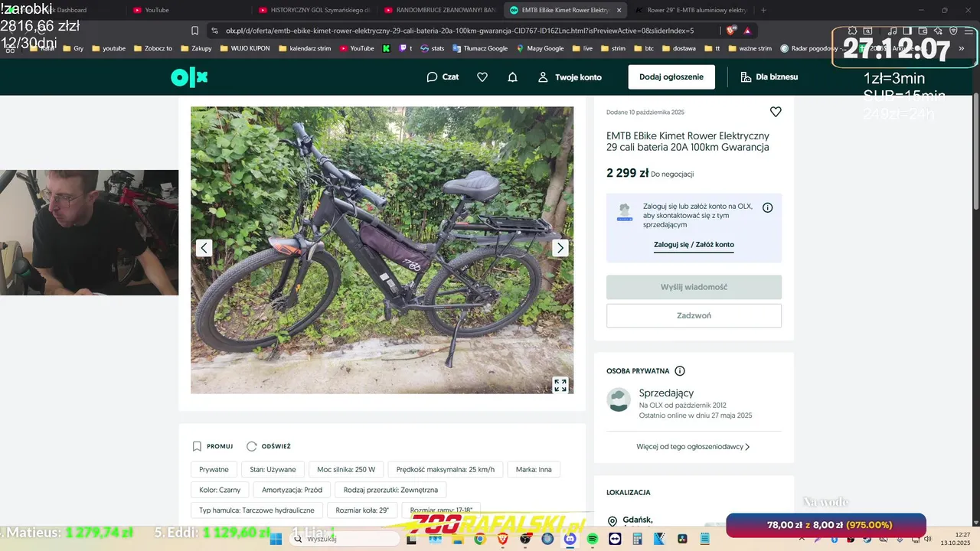Click Wyślij wiadomość button
This screenshot has height=551, width=980.
point(694,287)
